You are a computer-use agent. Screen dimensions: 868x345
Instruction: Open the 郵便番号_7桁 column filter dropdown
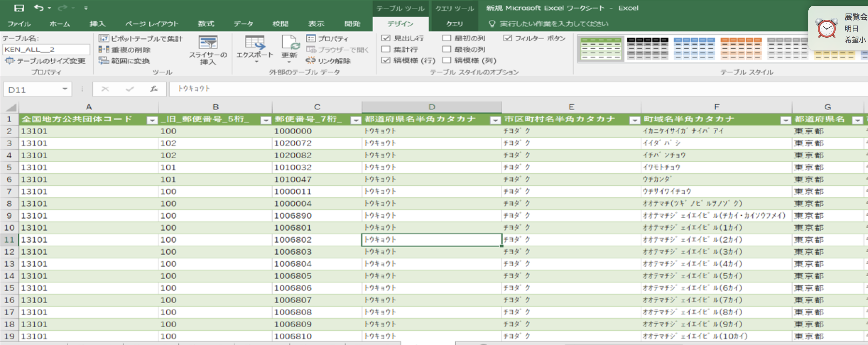(355, 120)
